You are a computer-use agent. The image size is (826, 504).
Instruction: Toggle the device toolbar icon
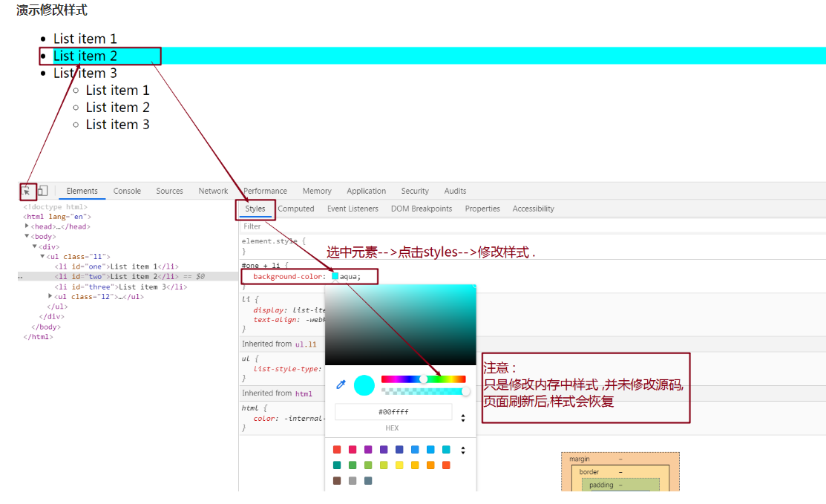click(42, 191)
